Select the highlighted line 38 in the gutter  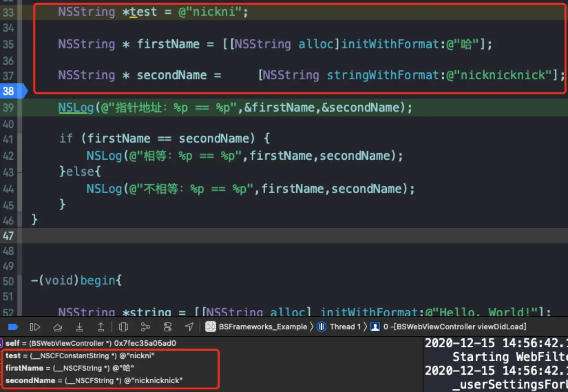coord(9,91)
